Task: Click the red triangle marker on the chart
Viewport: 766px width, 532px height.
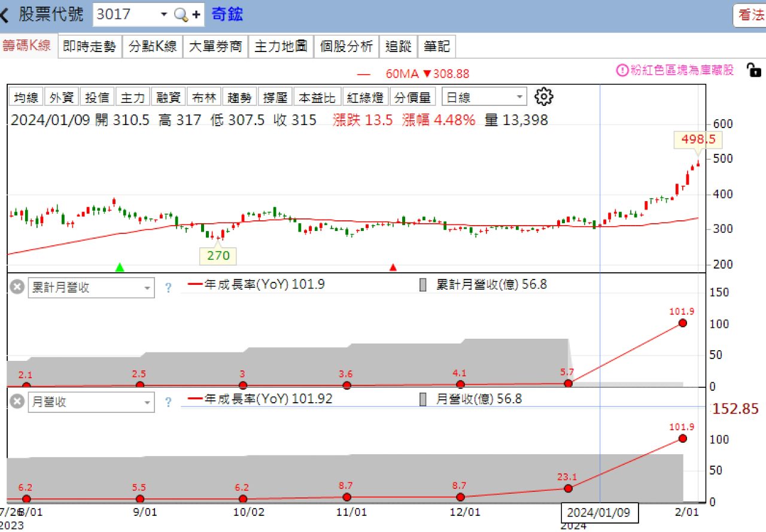Action: click(x=393, y=267)
